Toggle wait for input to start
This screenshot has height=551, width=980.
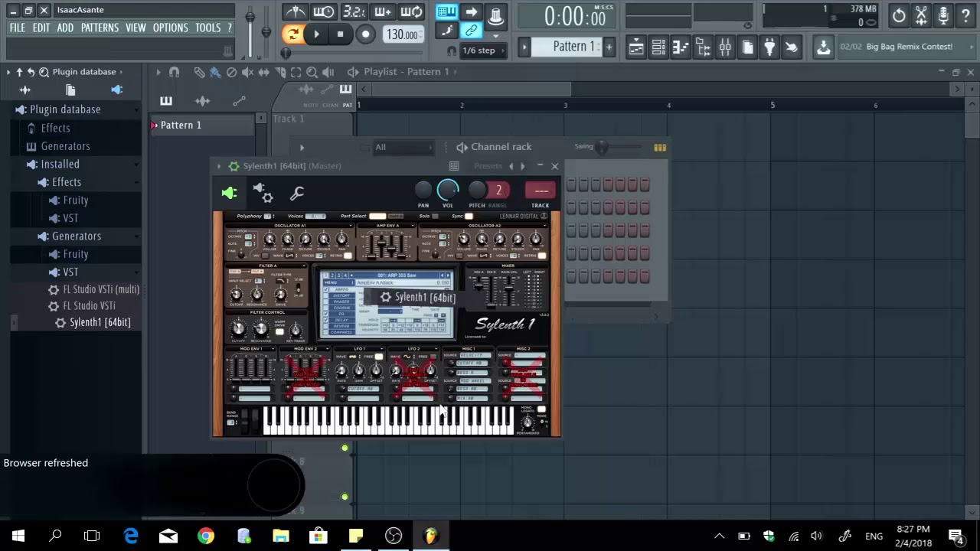[x=323, y=11]
